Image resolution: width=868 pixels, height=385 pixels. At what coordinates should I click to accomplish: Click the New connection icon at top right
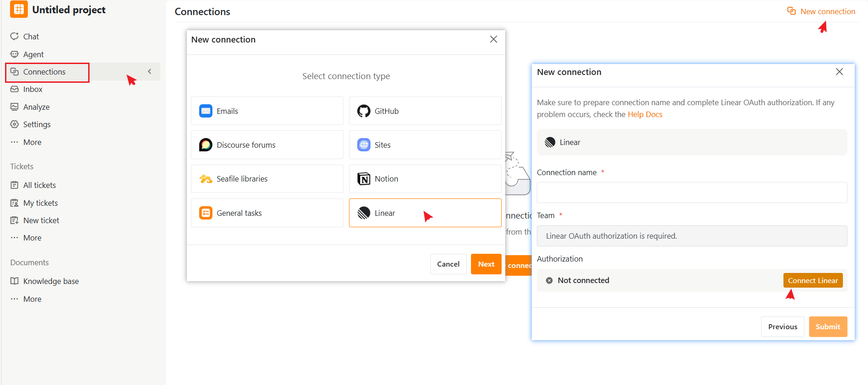[x=791, y=11]
